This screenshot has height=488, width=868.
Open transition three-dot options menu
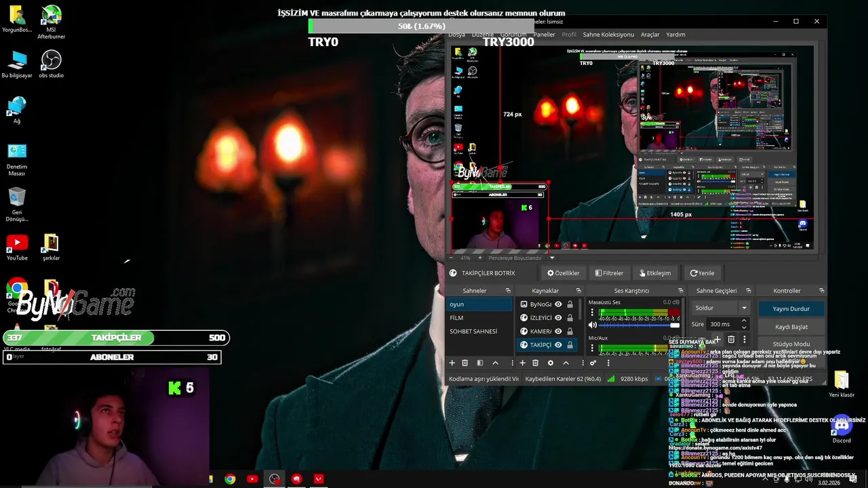click(744, 340)
